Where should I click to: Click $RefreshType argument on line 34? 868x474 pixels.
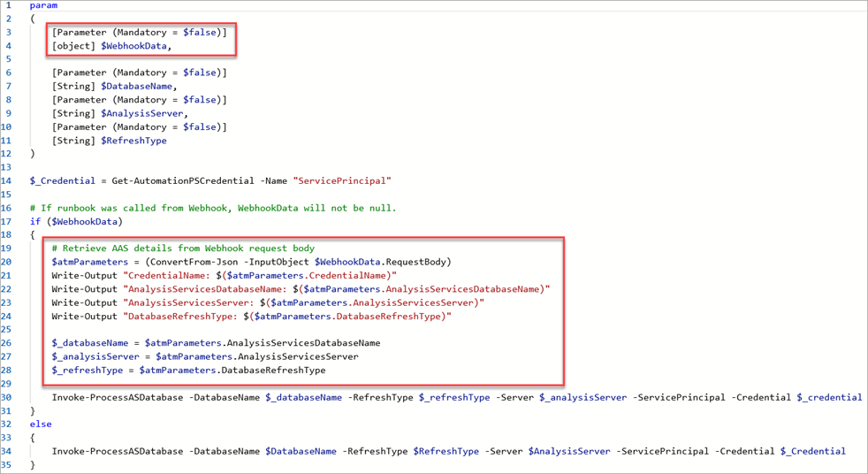(446, 451)
